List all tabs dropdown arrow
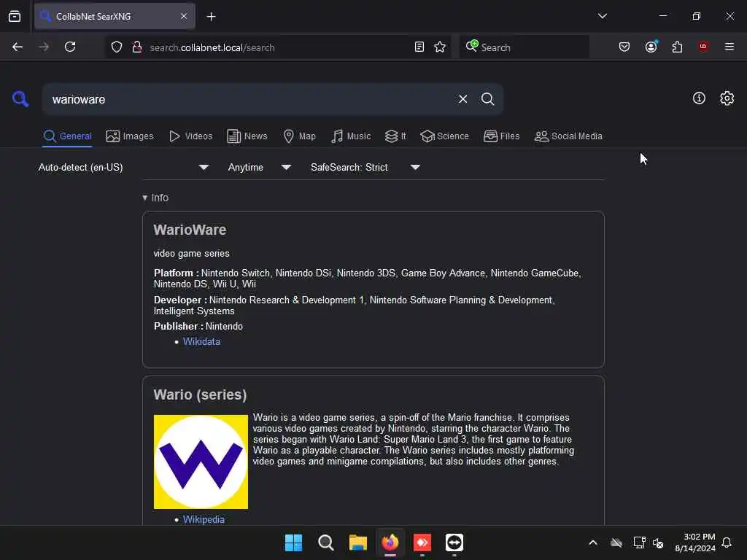The image size is (747, 560). (602, 16)
